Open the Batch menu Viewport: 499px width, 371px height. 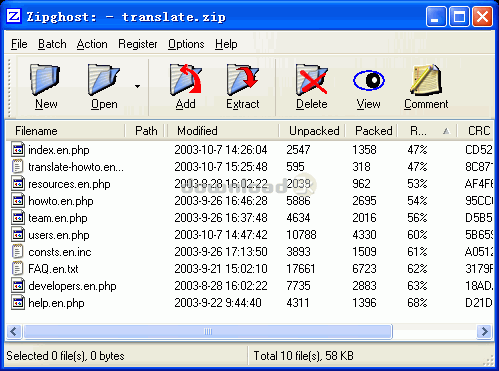[52, 44]
